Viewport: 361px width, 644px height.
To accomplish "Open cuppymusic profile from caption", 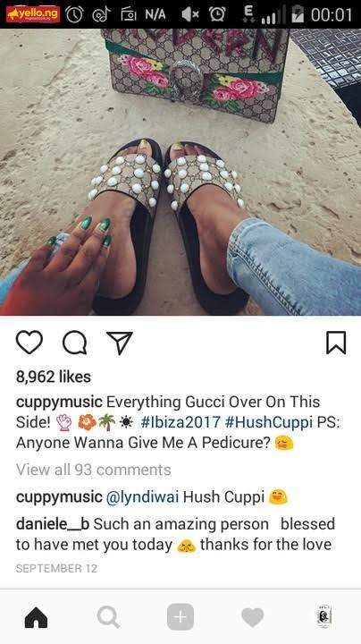I will (x=59, y=402).
